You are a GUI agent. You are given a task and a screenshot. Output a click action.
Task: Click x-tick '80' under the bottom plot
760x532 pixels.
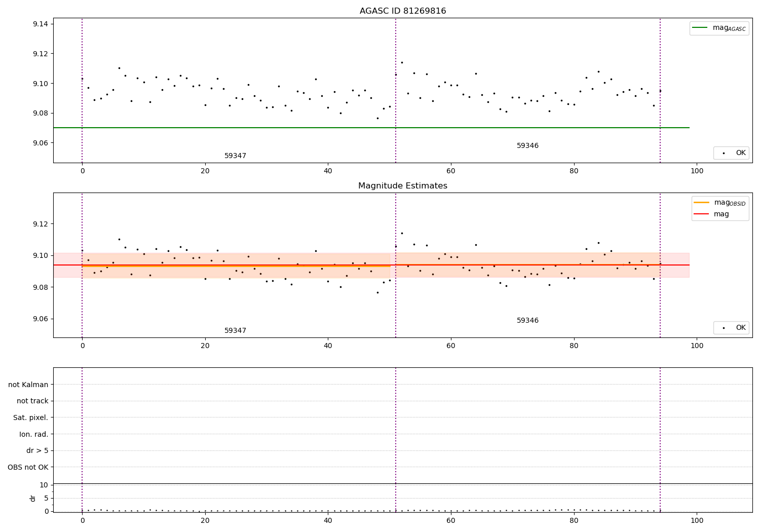tap(574, 520)
